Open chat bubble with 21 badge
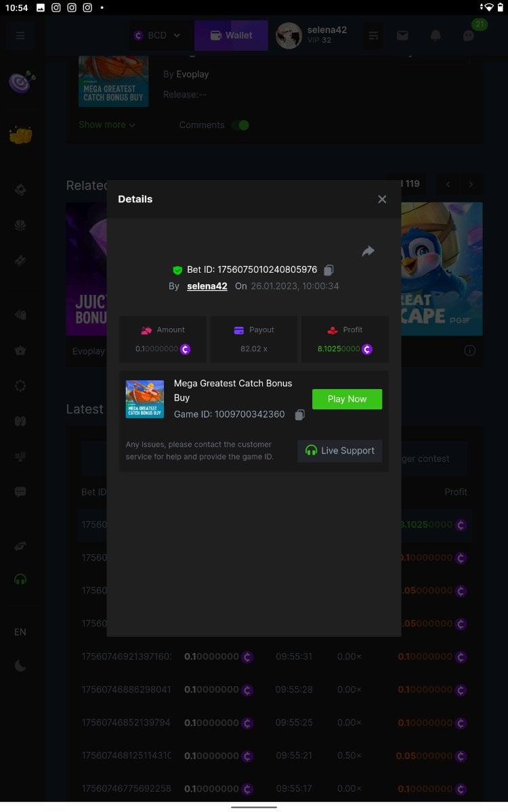 [x=469, y=35]
